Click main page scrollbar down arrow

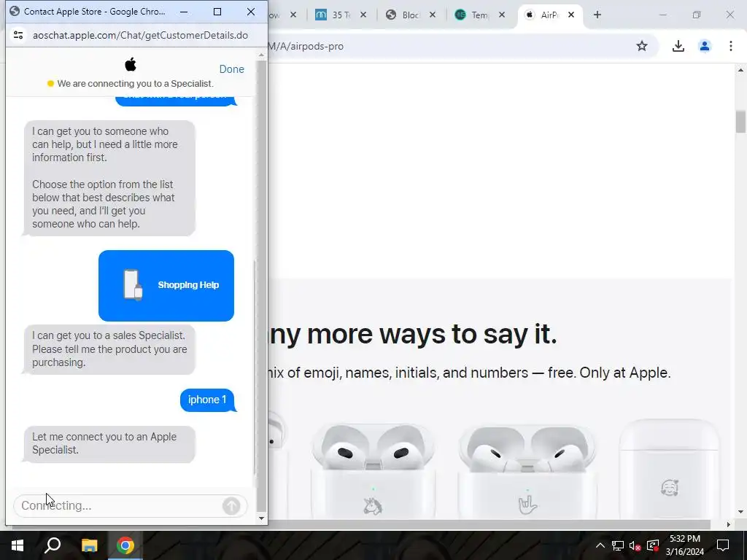[x=740, y=513]
